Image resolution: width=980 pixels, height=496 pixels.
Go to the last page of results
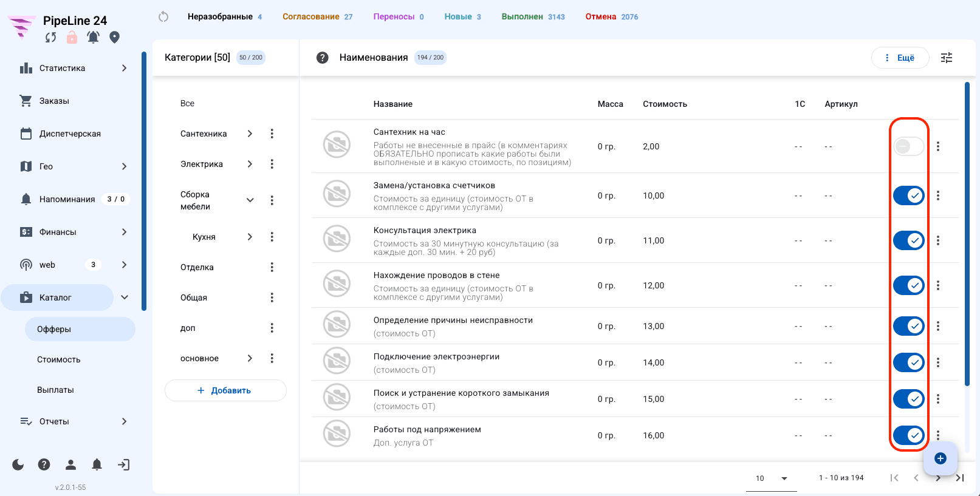pyautogui.click(x=960, y=478)
